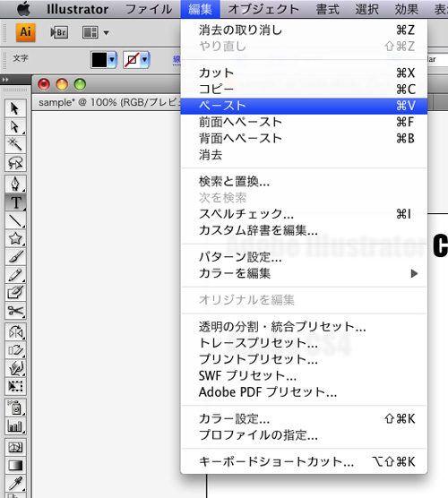Choose 透明の分割・統合プリセット... item
Image resolution: width=448 pixels, height=498 pixels.
click(304, 327)
